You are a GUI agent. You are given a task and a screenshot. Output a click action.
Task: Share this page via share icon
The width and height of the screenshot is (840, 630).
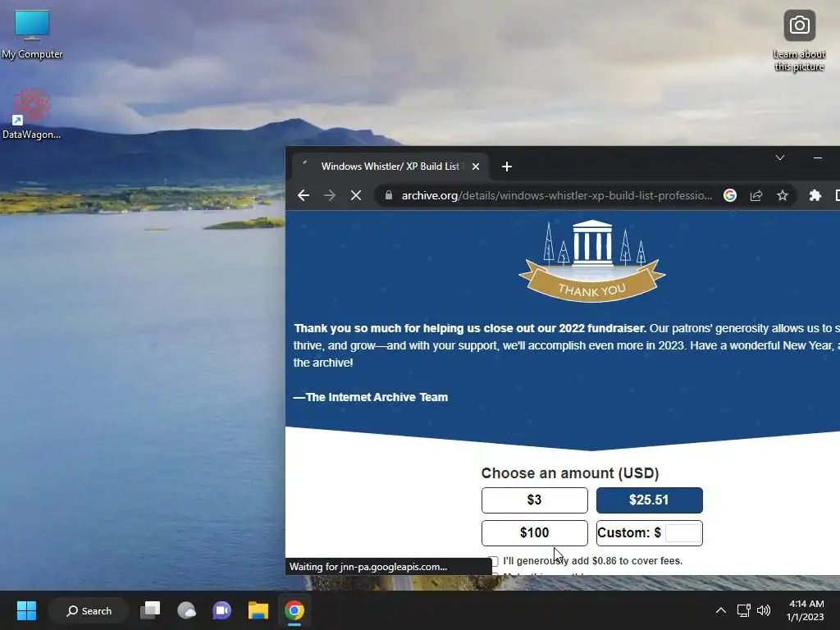pyautogui.click(x=756, y=195)
